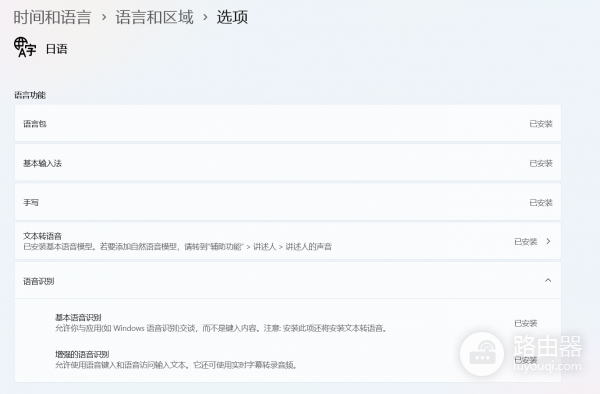Select the 基本语音识别 item
Image resolution: width=600 pixels, height=394 pixels.
288,323
